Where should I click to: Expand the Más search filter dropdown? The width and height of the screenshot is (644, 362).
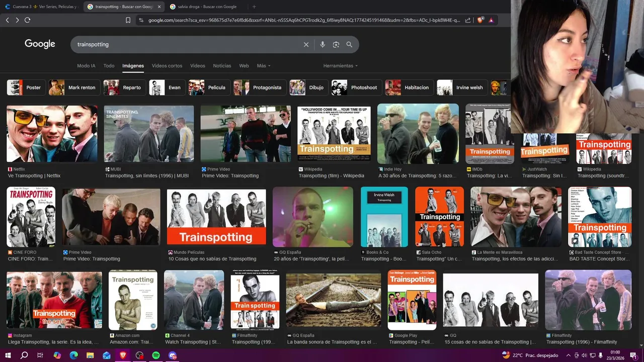click(264, 66)
